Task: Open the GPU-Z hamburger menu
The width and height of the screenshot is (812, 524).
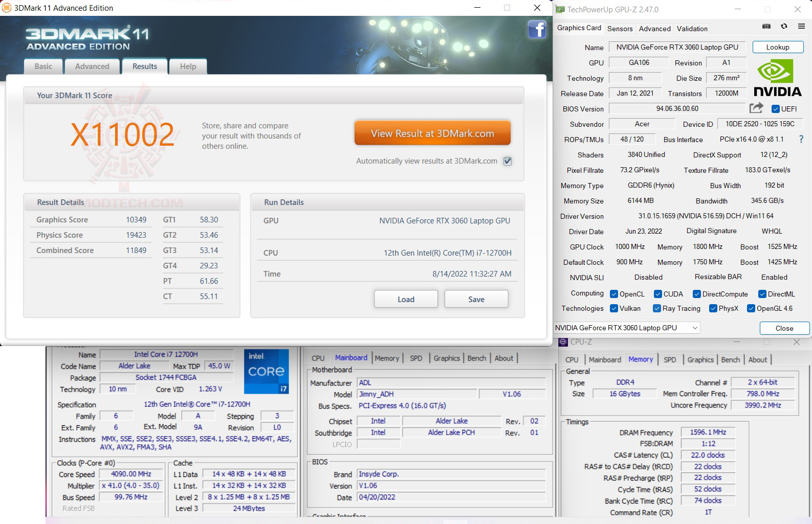Action: tap(801, 26)
